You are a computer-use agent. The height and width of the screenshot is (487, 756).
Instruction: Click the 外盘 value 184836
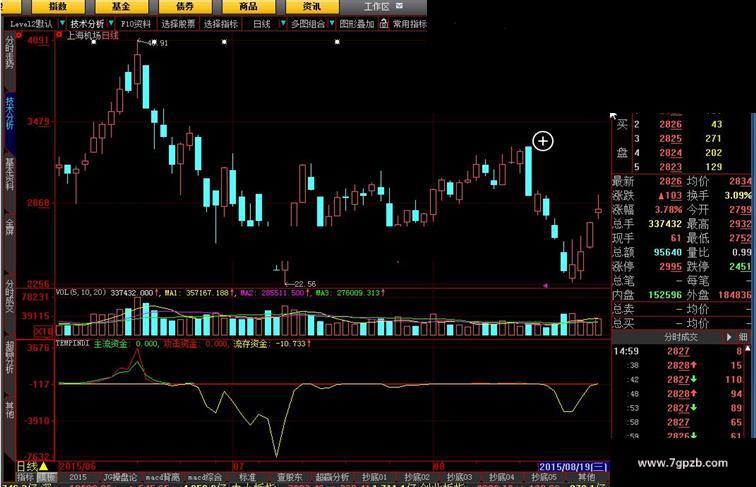735,295
